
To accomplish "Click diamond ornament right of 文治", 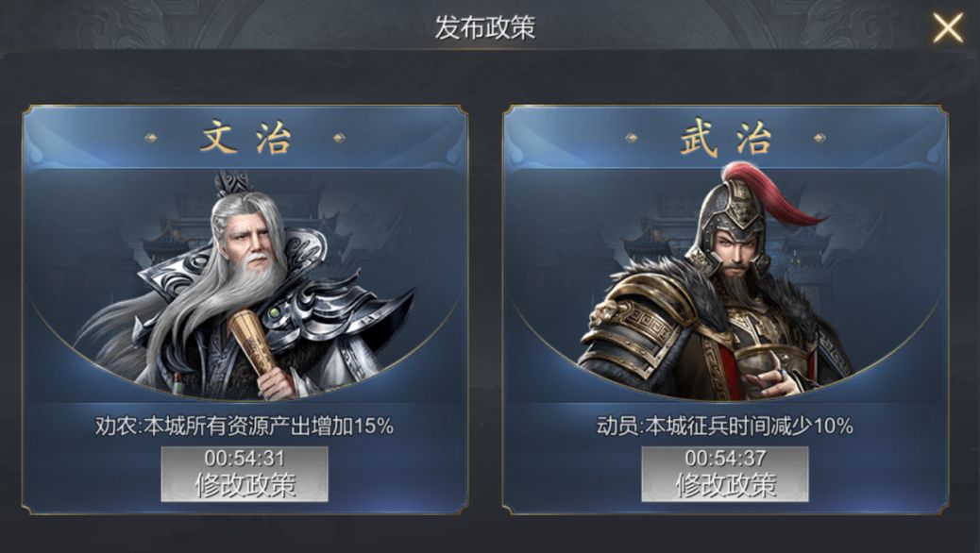I will tap(339, 138).
